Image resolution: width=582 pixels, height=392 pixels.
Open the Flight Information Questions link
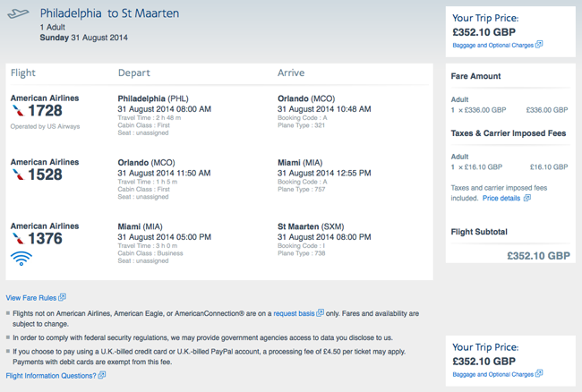(51, 376)
